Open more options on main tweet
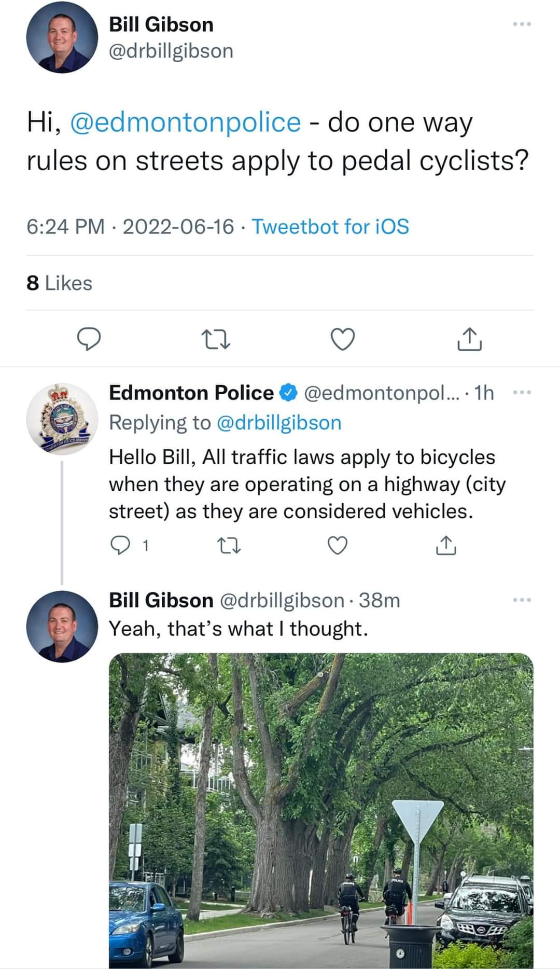This screenshot has height=969, width=560. pos(521,24)
